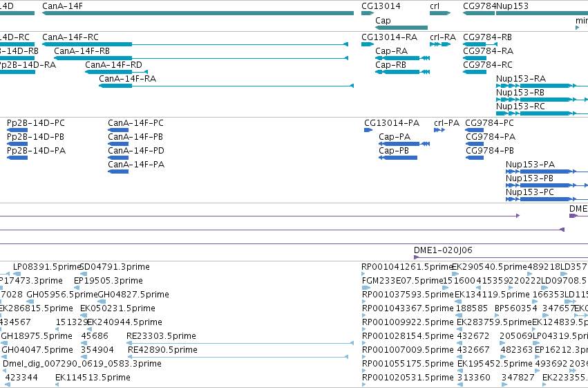Select the CG13014-PA protein label

pos(392,123)
